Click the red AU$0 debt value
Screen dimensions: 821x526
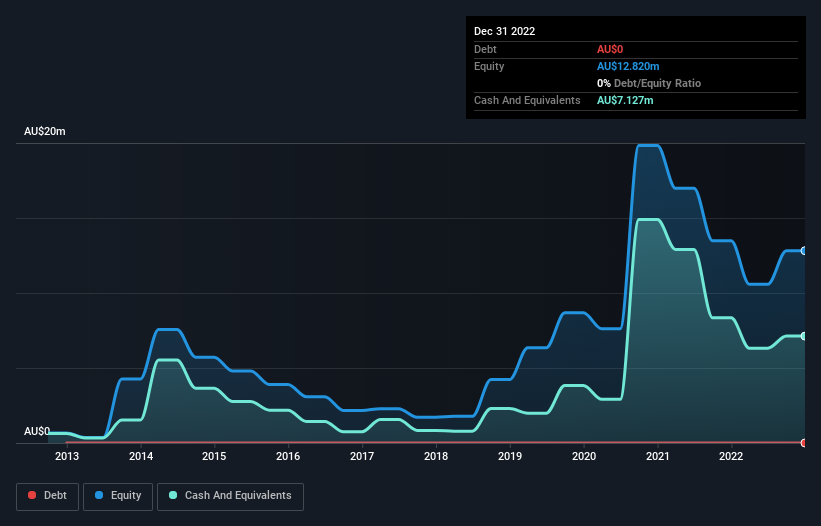coord(610,49)
